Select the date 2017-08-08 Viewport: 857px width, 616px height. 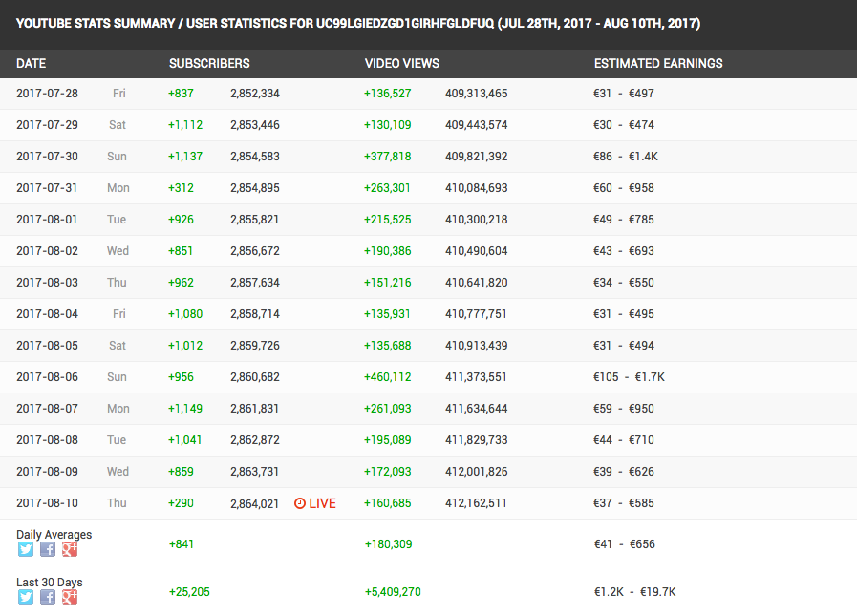pyautogui.click(x=47, y=440)
